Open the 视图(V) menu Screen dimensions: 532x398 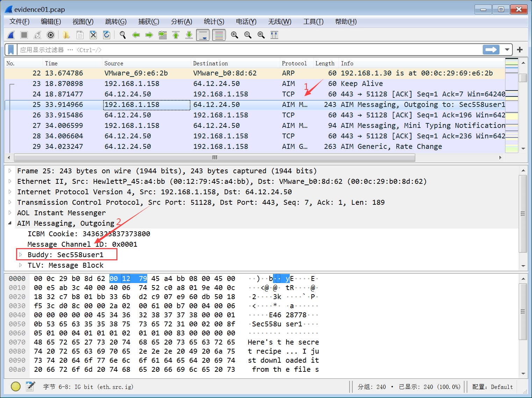click(83, 22)
